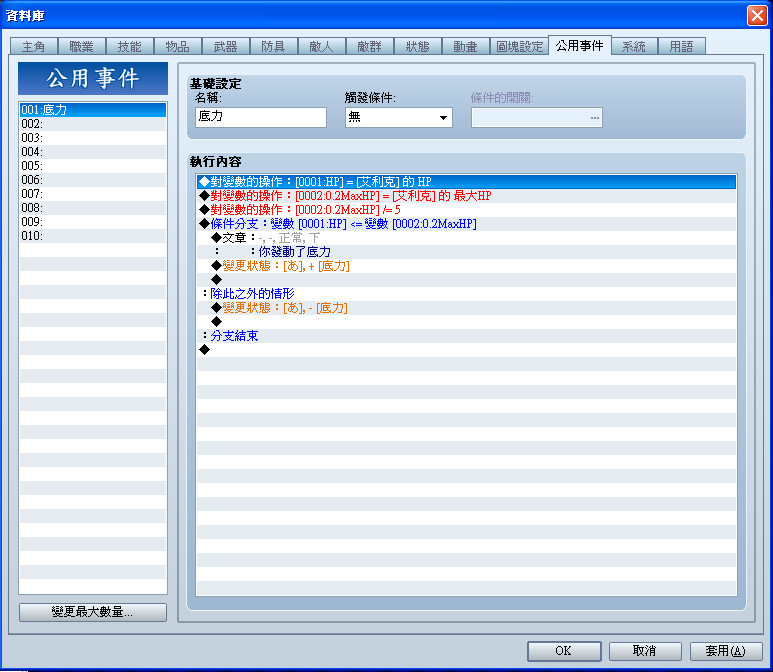Switch to the 圖塊設定 tab
Screen dimensions: 773x672
click(x=519, y=46)
